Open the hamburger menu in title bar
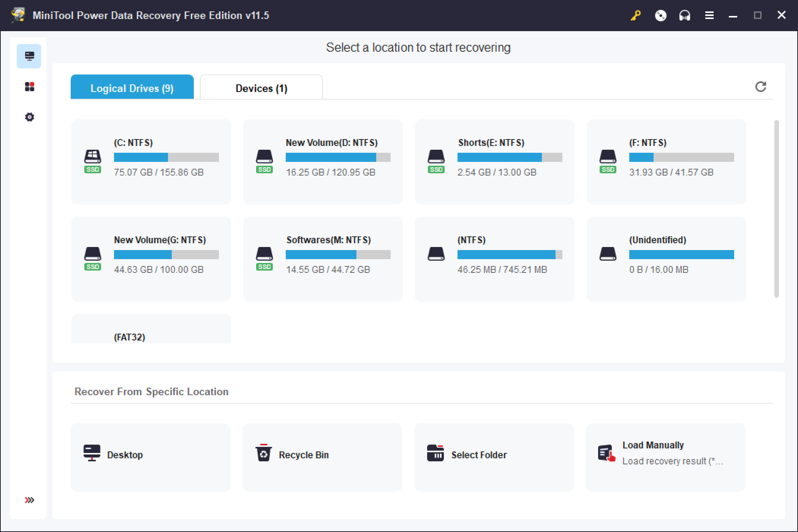Image resolution: width=798 pixels, height=532 pixels. tap(709, 15)
